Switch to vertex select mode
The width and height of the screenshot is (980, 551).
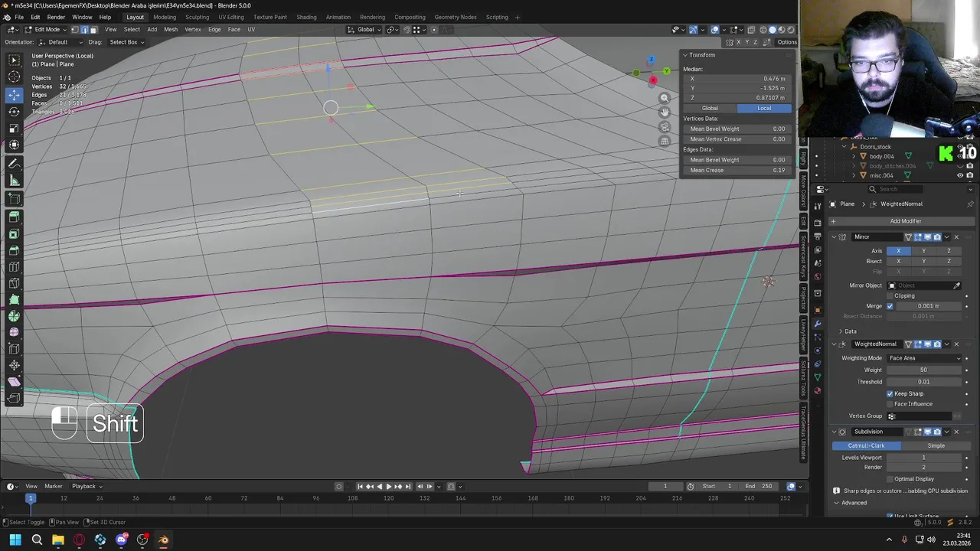tap(74, 30)
